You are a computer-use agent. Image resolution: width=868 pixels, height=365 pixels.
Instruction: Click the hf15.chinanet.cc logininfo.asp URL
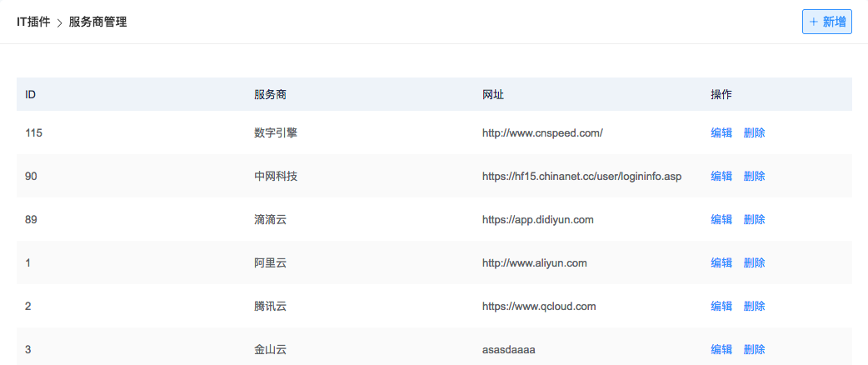click(581, 176)
